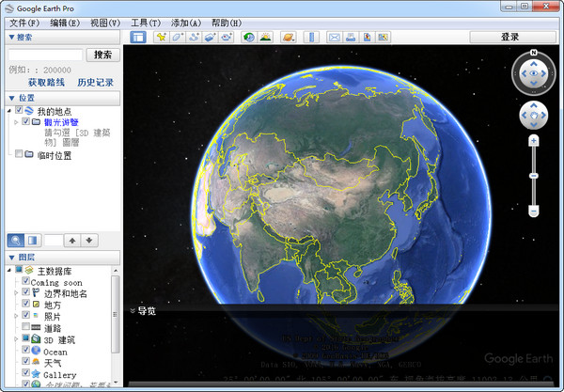The width and height of the screenshot is (564, 392).
Task: Click the Add Placemark pin icon
Action: [x=162, y=38]
